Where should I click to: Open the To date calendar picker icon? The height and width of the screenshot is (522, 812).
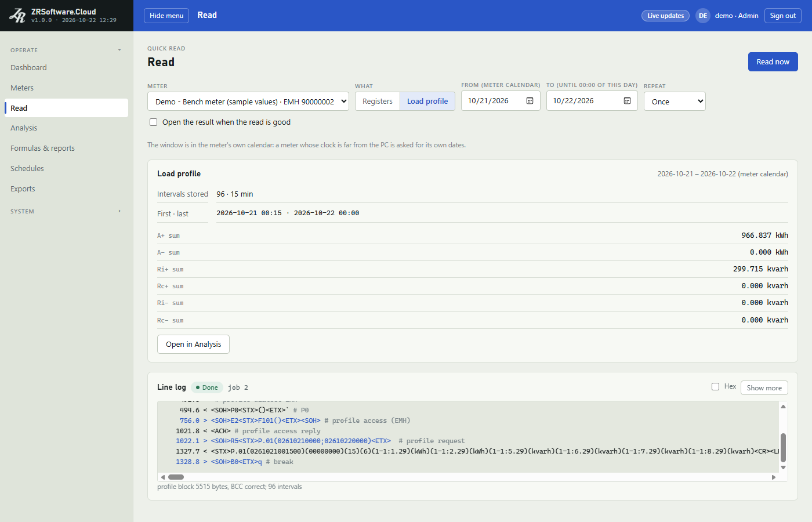627,101
